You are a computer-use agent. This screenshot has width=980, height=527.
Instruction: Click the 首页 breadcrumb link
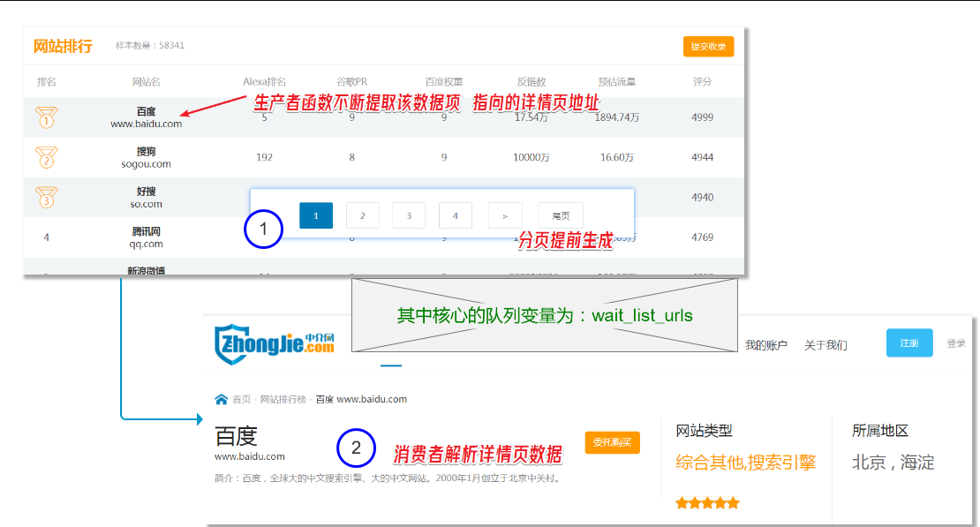(x=241, y=399)
